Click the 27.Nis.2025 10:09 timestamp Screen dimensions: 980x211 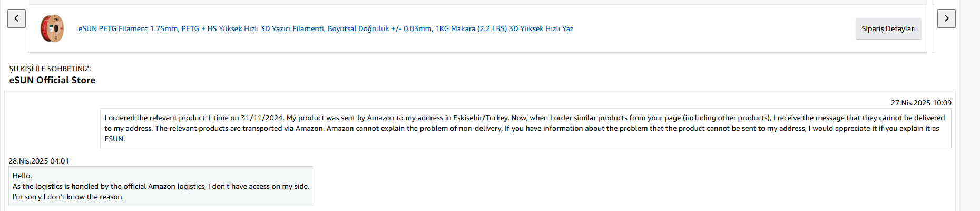pos(921,103)
